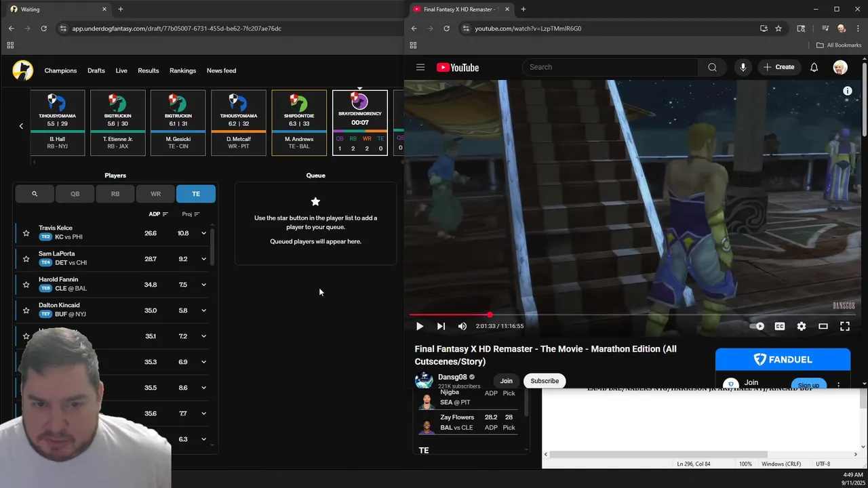Viewport: 868px width, 488px height.
Task: Star Travis Kelce to queue
Action: point(26,233)
